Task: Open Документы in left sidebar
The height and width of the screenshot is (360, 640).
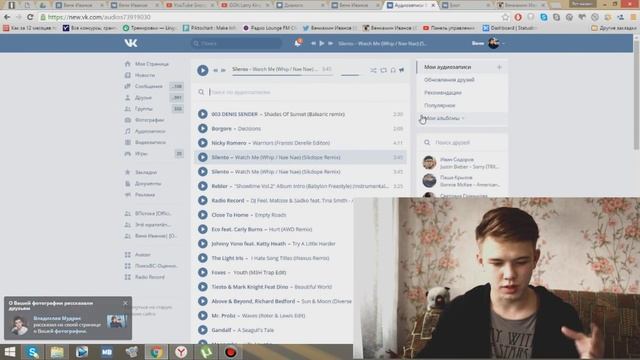Action: click(148, 184)
